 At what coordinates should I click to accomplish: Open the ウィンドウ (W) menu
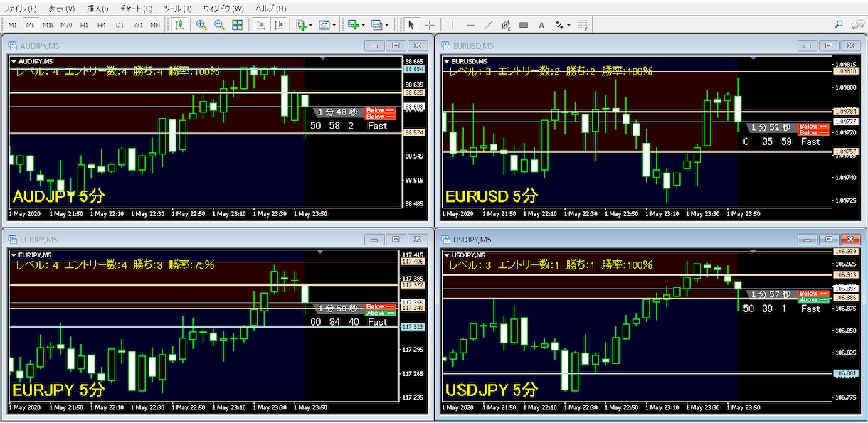click(x=223, y=9)
